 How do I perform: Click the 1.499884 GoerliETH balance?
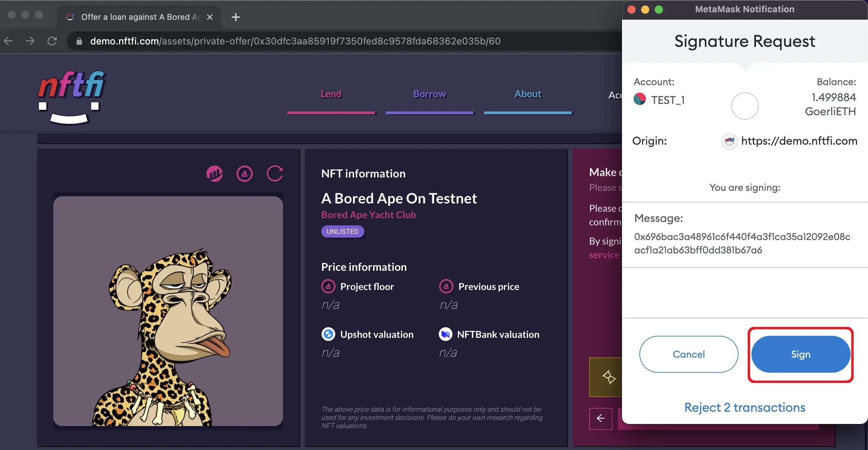pos(830,104)
